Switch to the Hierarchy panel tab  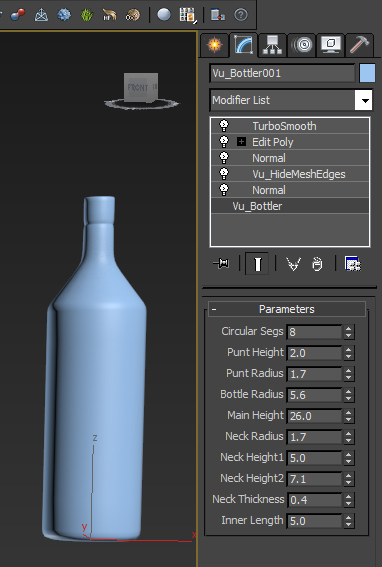(x=273, y=45)
